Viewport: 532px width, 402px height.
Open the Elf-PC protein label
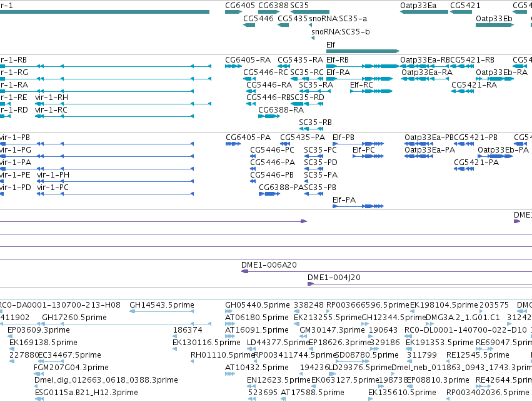364,150
